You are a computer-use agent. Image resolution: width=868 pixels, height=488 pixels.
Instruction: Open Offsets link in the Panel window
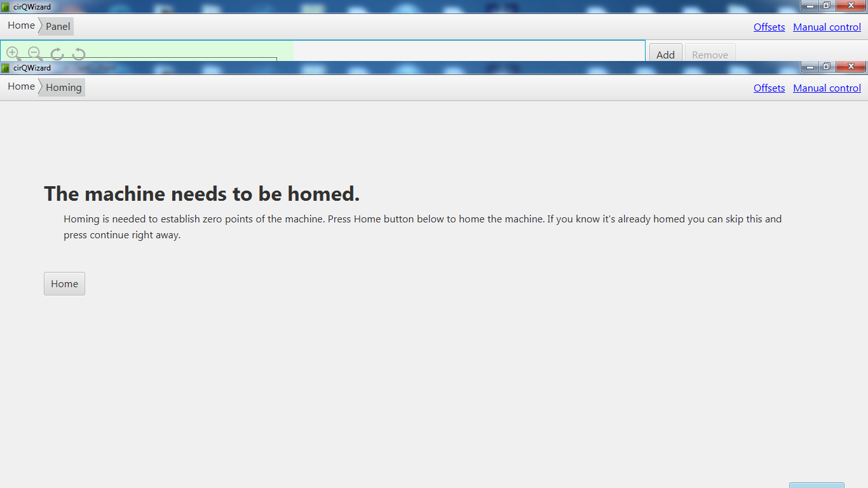tap(769, 27)
